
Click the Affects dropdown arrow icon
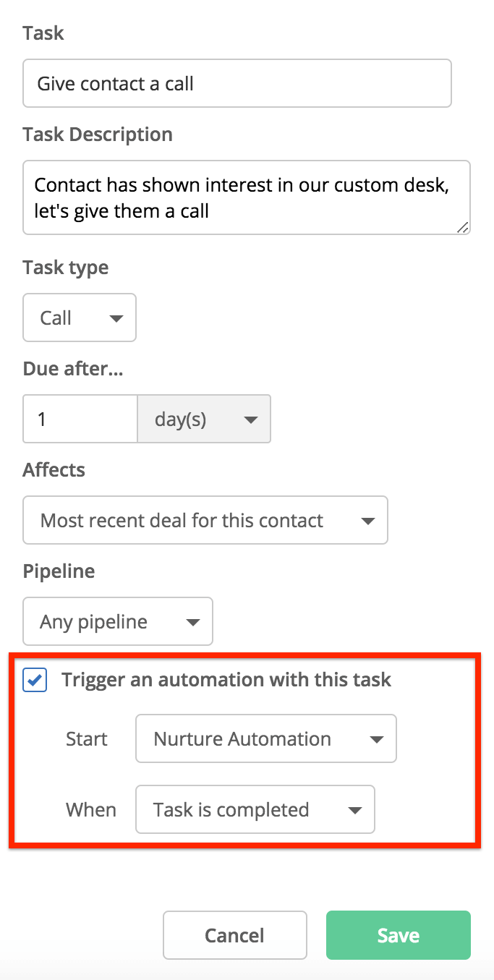pos(368,520)
